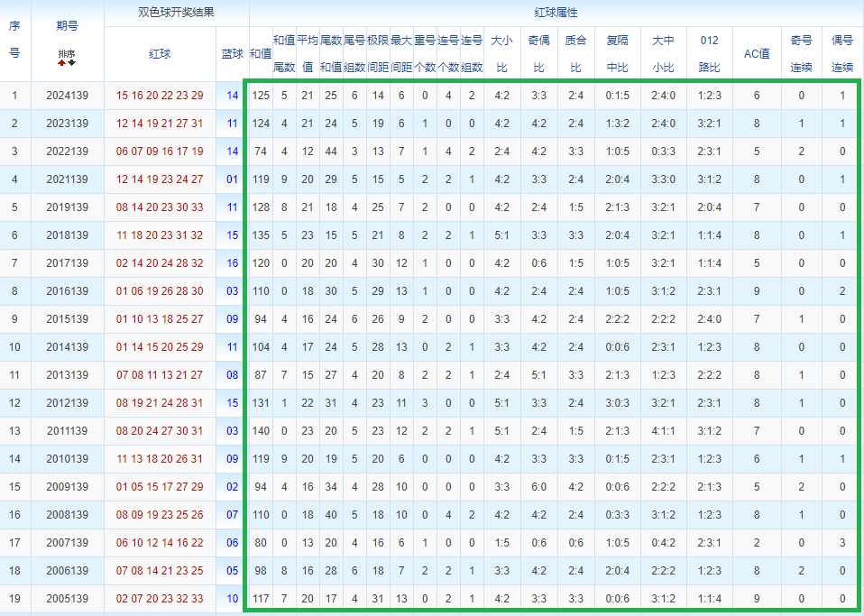
Task: Click 3:0:3 ratio in row 2012139
Action: 617,403
